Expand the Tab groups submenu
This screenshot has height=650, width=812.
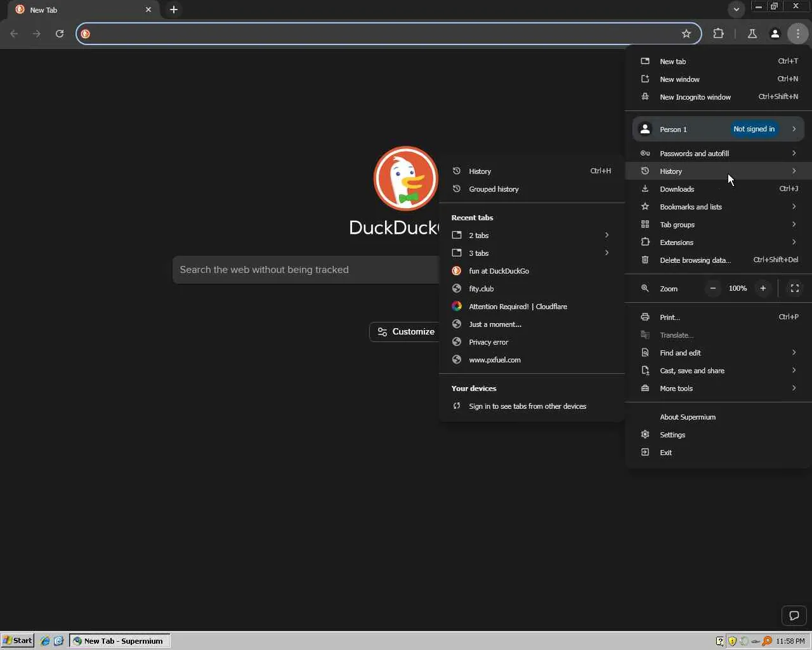718,225
